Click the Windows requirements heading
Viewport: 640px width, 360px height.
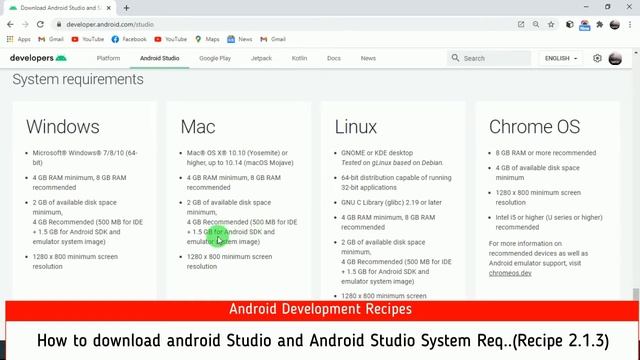63,127
